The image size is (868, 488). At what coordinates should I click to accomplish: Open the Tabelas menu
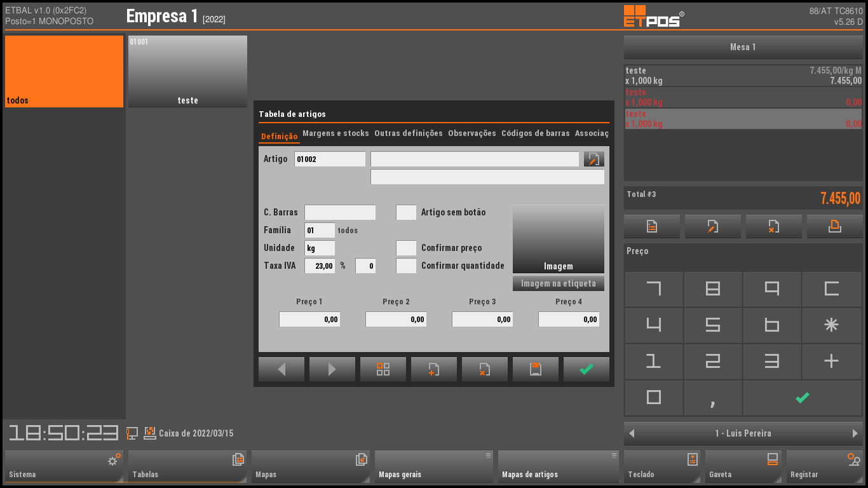[x=187, y=467]
